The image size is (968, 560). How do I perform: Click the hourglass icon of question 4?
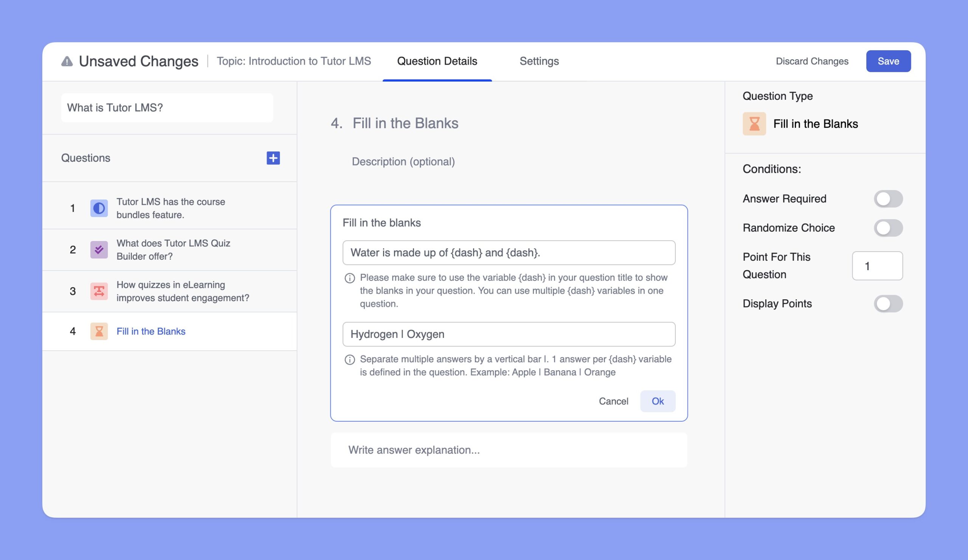[x=99, y=331]
